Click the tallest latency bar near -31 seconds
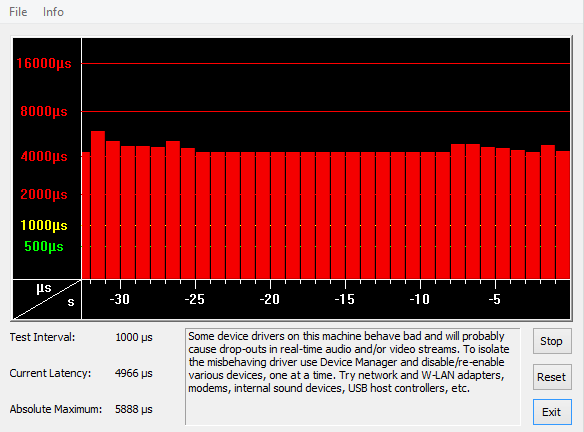This screenshot has height=432, width=584. click(98, 205)
